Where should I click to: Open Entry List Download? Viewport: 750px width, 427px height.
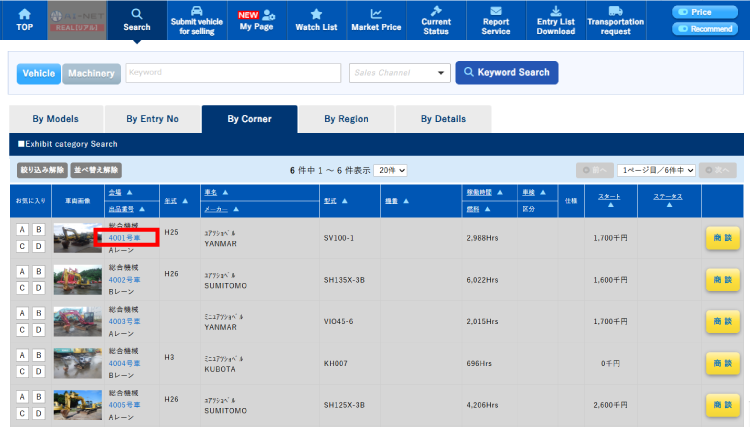[555, 20]
